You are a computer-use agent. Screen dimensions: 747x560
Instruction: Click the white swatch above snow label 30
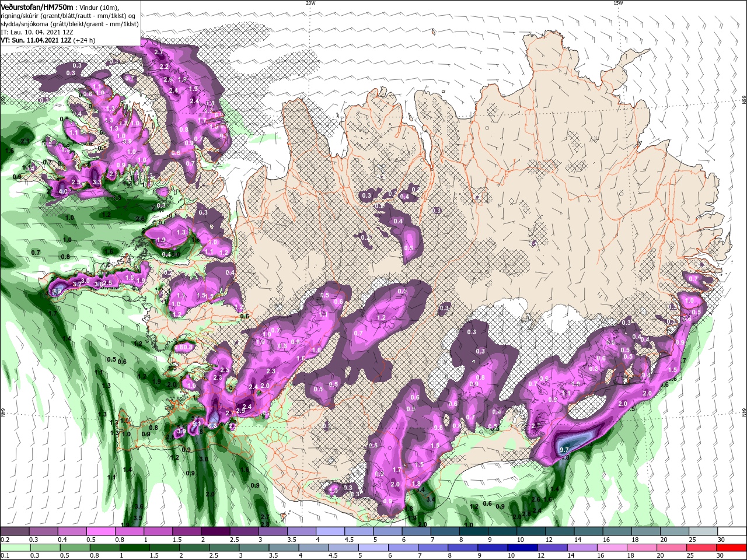pyautogui.click(x=731, y=531)
